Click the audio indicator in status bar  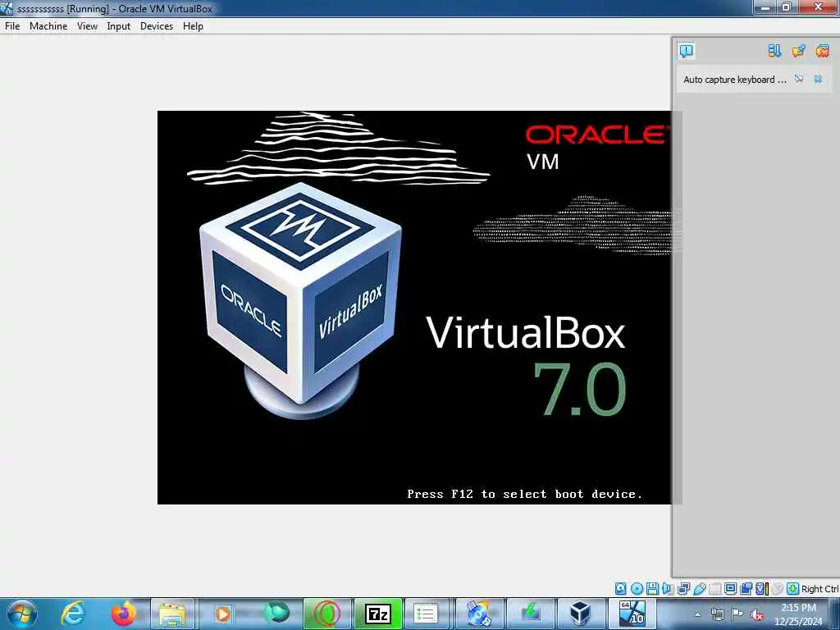click(668, 589)
